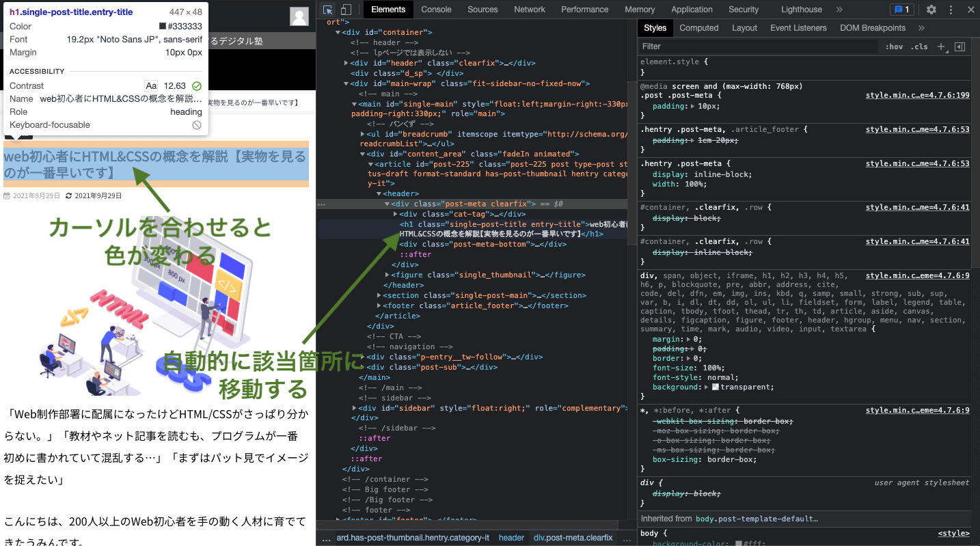Screen dimensions: 980x546
Task: Open the Network tab
Action: point(530,10)
